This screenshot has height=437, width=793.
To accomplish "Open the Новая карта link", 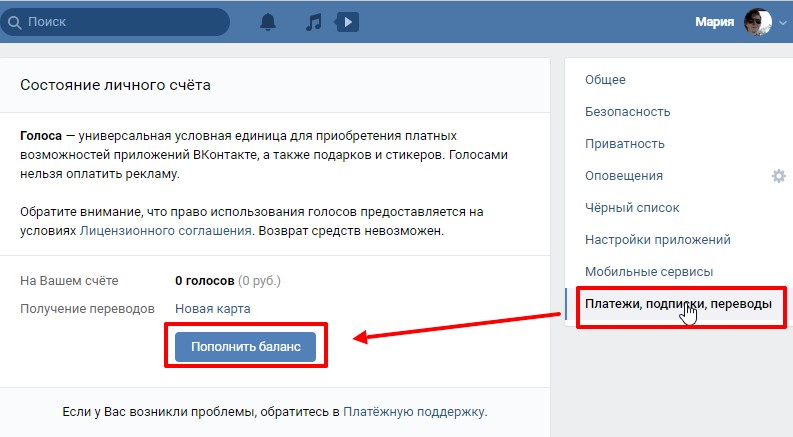I will tap(212, 309).
